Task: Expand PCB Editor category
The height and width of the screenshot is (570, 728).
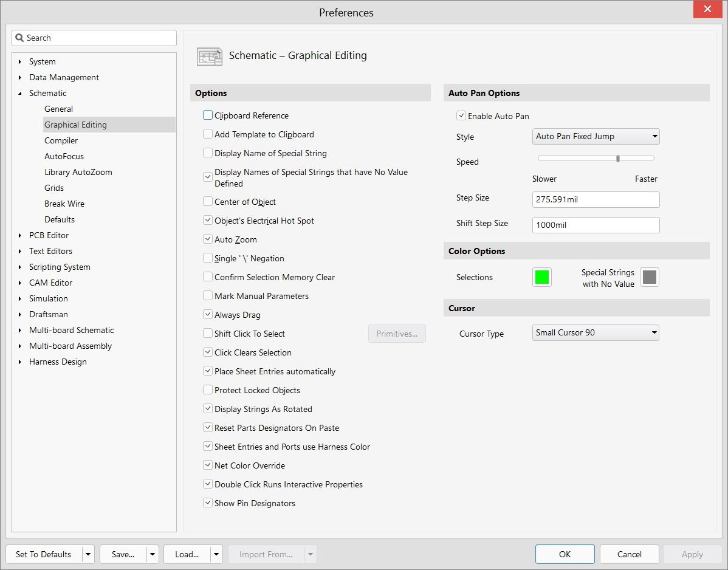Action: coord(19,235)
